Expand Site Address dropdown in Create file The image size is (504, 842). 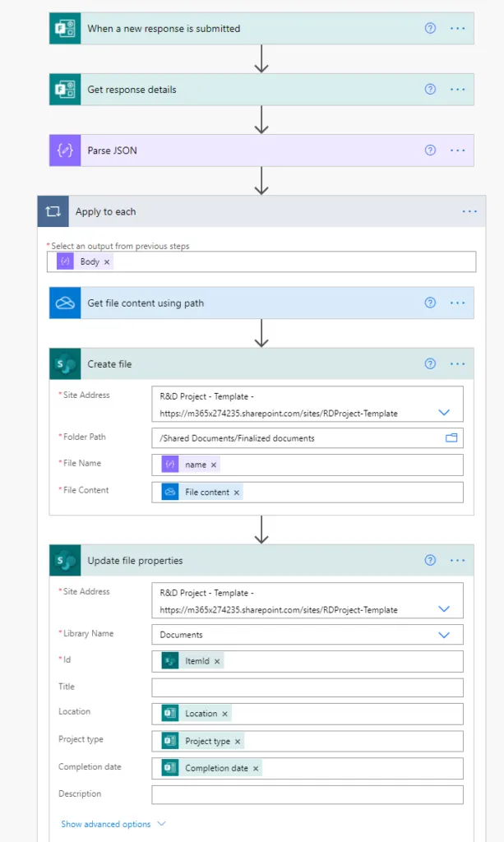(x=444, y=413)
